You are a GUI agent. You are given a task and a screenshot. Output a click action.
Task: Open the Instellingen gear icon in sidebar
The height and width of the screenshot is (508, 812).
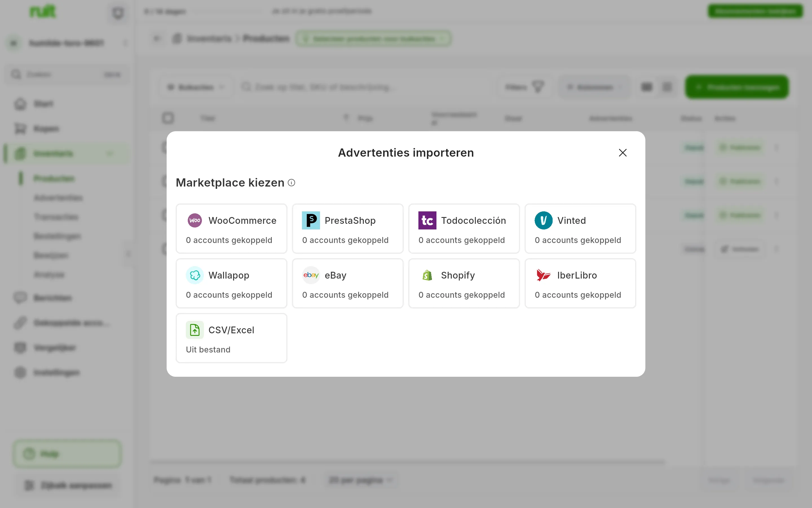click(x=20, y=372)
